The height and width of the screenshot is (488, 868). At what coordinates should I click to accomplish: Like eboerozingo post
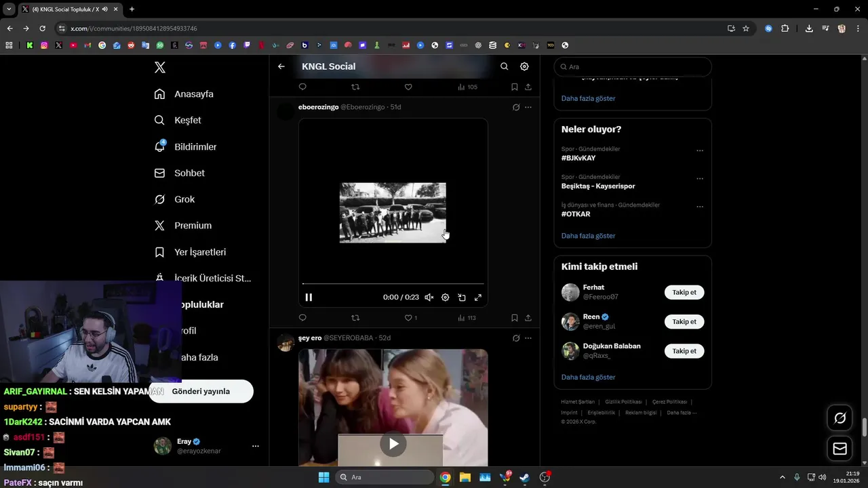point(408,317)
